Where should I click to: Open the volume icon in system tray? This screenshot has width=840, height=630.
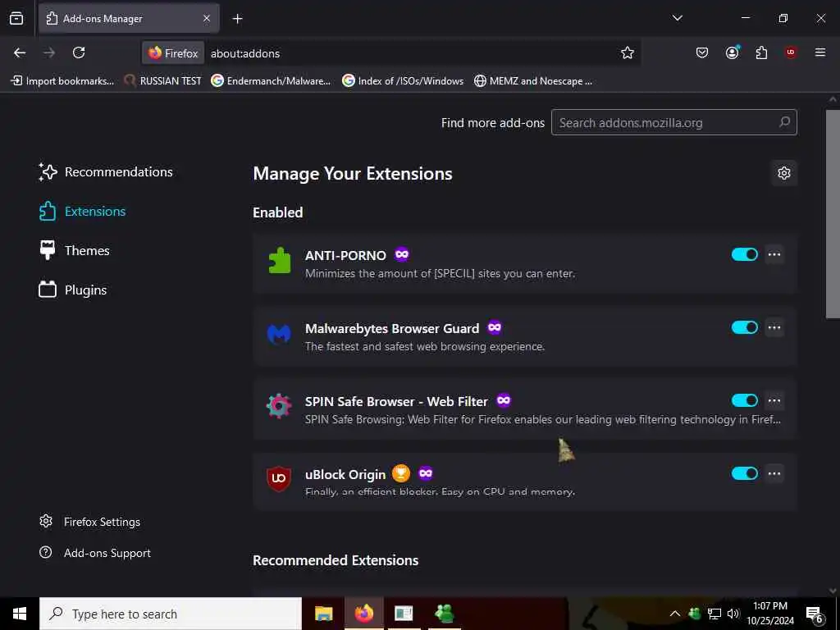[x=733, y=614]
